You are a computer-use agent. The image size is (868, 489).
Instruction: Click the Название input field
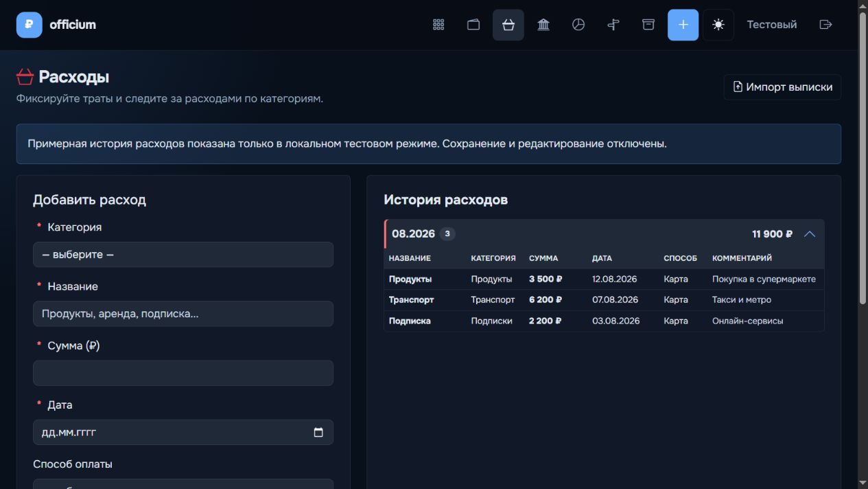pos(183,314)
